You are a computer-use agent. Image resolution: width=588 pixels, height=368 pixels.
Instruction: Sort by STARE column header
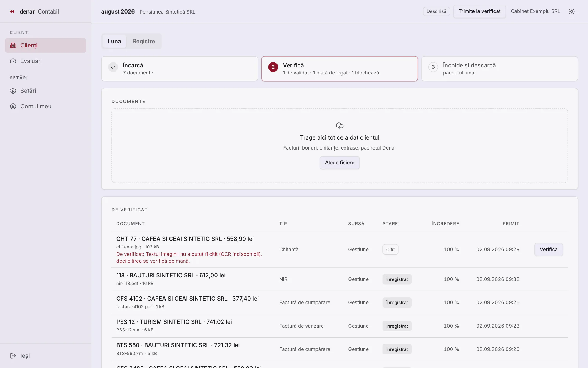point(390,224)
